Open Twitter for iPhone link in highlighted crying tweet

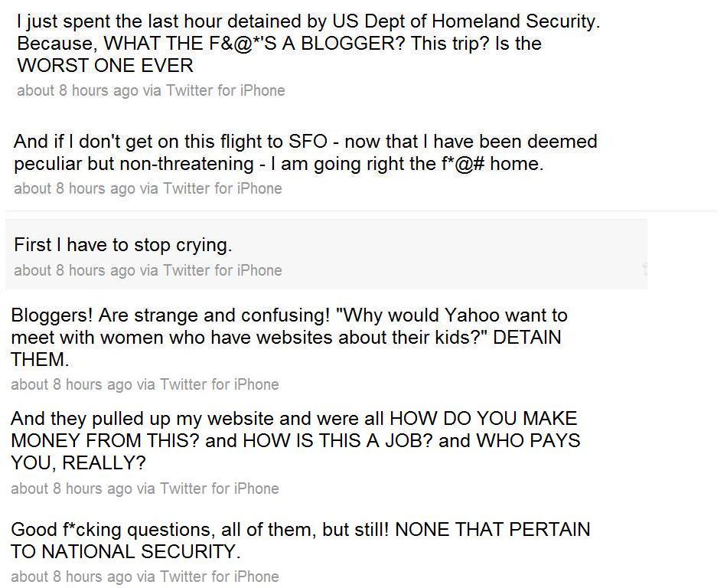[x=223, y=270]
